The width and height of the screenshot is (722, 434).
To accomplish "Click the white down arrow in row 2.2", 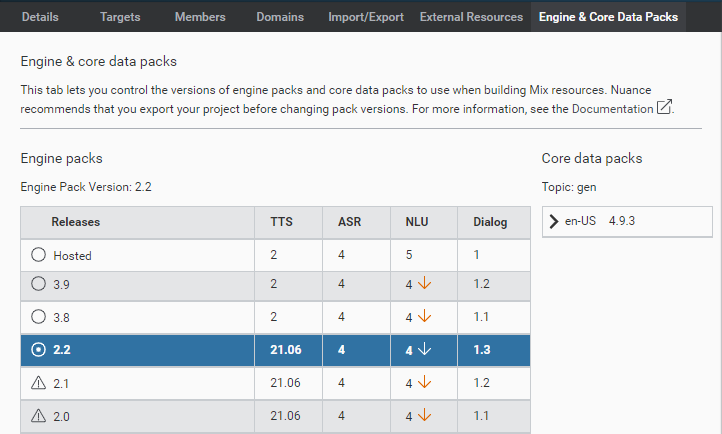I will pyautogui.click(x=424, y=349).
